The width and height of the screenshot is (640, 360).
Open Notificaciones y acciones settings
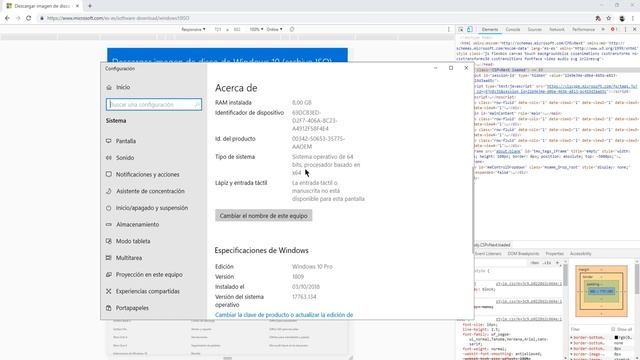click(147, 174)
